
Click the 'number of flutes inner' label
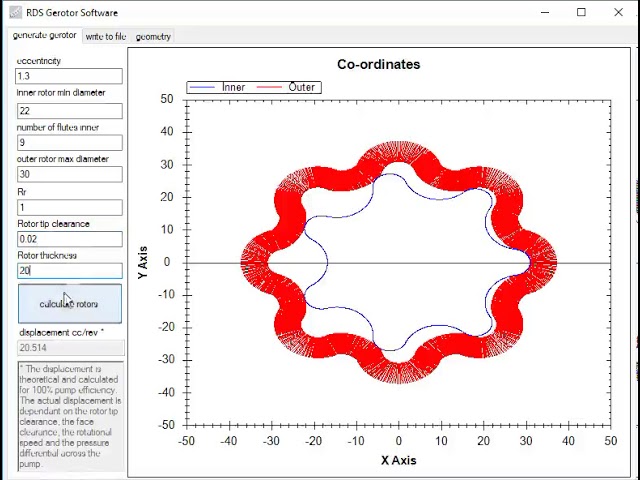[58, 128]
